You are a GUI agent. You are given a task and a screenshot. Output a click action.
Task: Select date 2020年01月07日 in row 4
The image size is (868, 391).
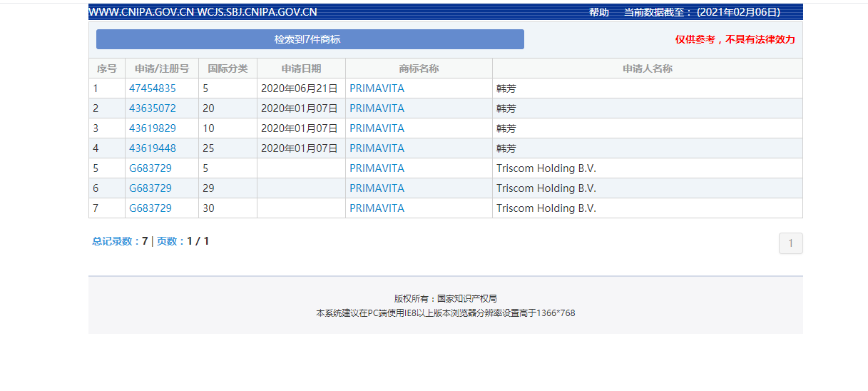click(300, 148)
